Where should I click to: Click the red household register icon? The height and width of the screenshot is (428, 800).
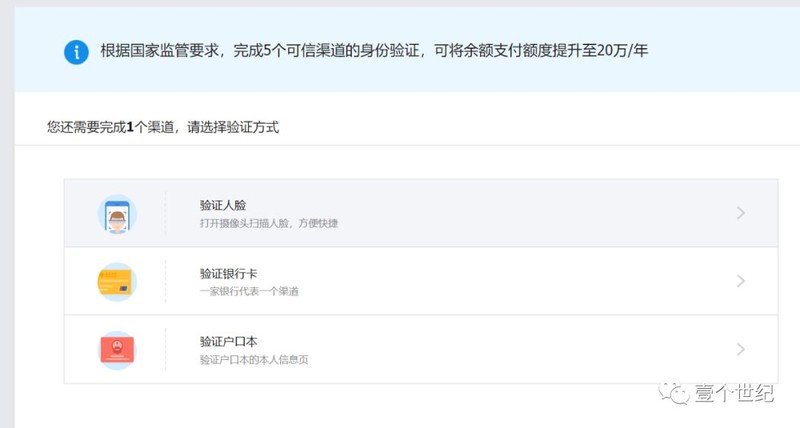coord(117,350)
